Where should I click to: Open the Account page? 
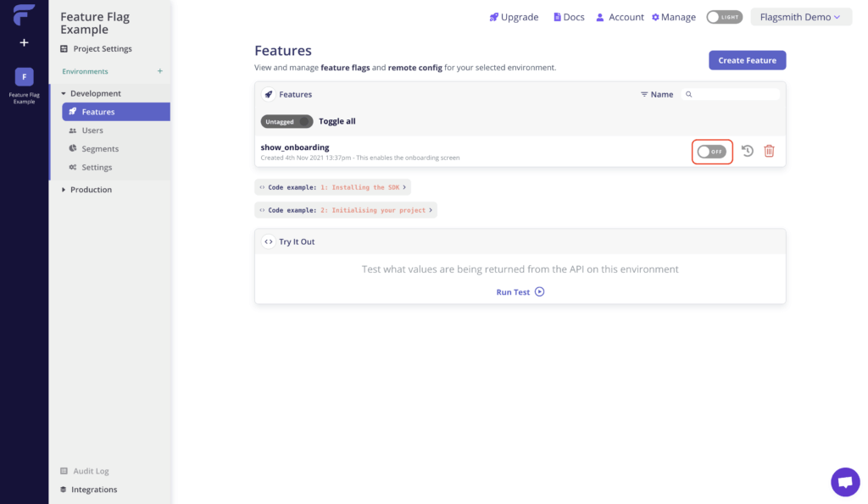tap(620, 17)
